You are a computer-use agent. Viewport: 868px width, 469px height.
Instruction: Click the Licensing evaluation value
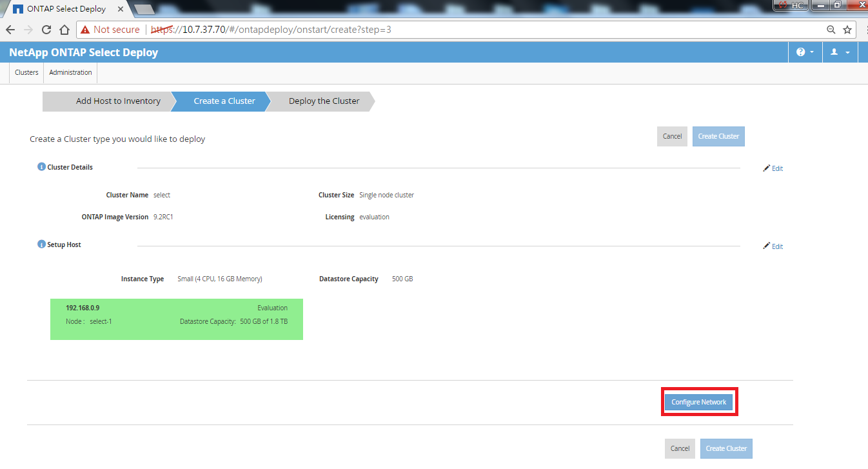pyautogui.click(x=374, y=217)
